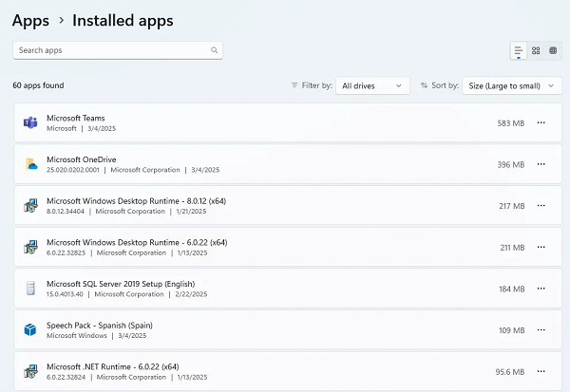The image size is (570, 392).
Task: Select the Microsoft Teams name text
Action: [76, 118]
